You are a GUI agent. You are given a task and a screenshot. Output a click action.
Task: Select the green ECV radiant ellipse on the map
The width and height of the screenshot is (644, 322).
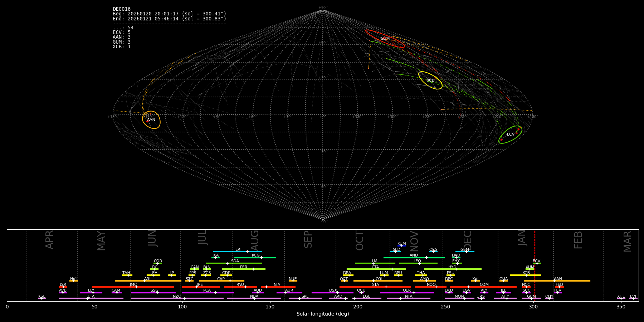510,135
